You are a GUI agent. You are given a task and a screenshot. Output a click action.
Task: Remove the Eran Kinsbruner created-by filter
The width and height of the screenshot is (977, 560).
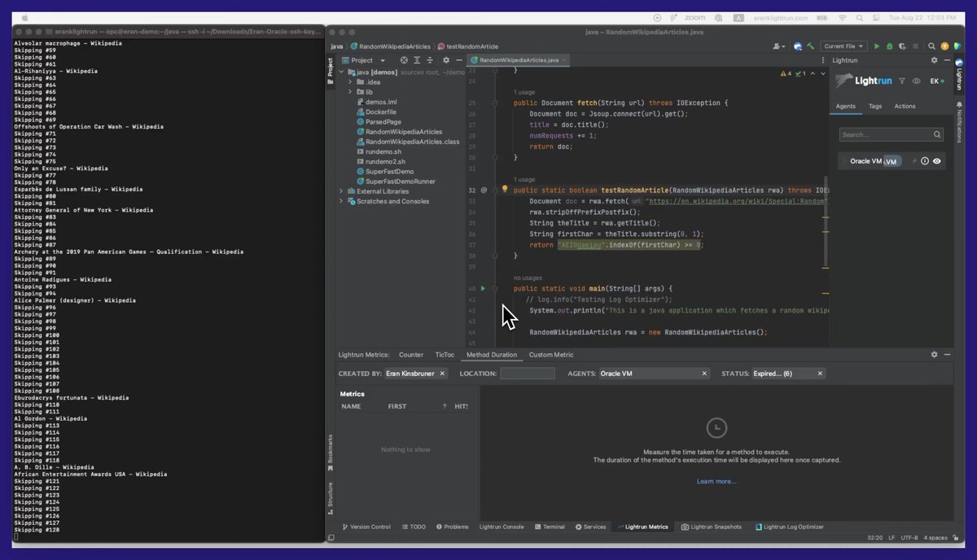[x=442, y=374]
